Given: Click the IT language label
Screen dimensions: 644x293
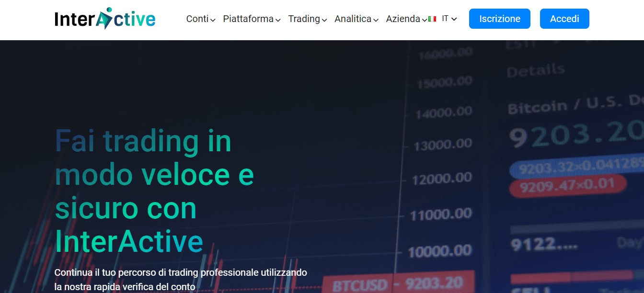Looking at the screenshot, I should point(445,19).
